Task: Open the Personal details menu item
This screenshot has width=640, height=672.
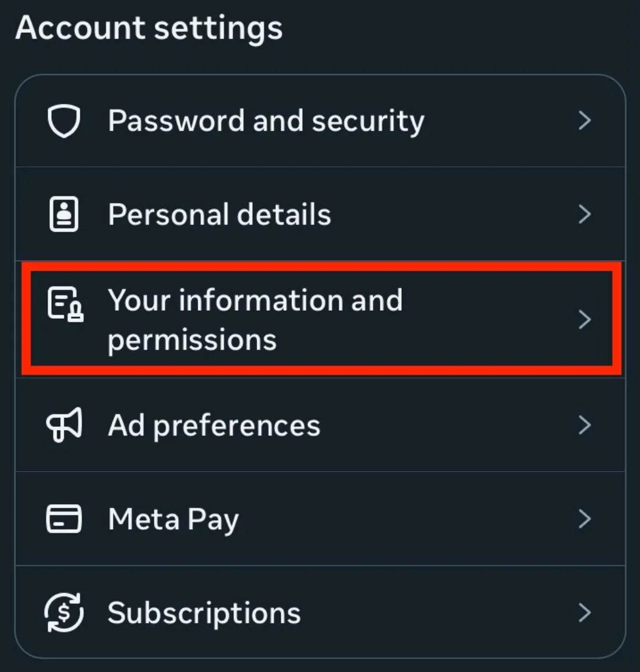Action: coord(219,215)
